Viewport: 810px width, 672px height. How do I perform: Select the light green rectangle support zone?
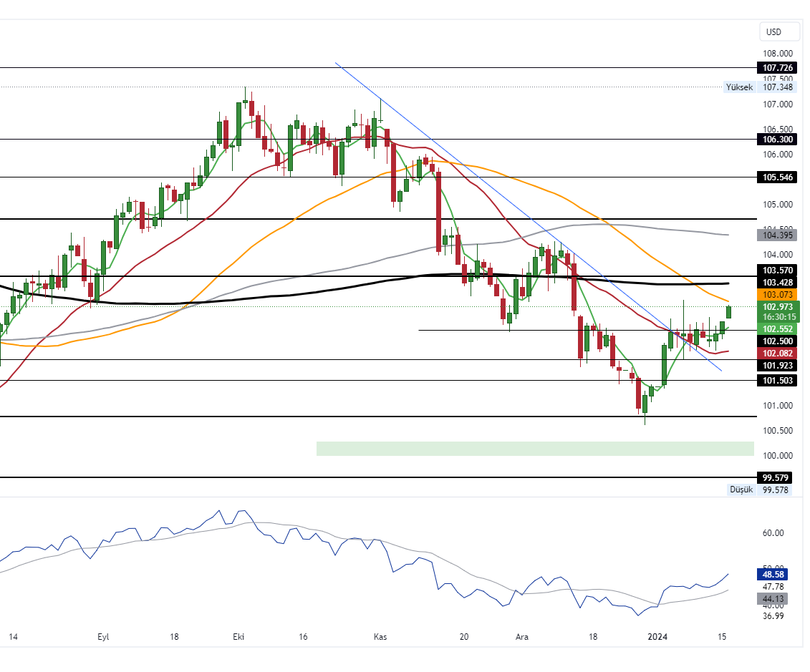click(x=534, y=449)
